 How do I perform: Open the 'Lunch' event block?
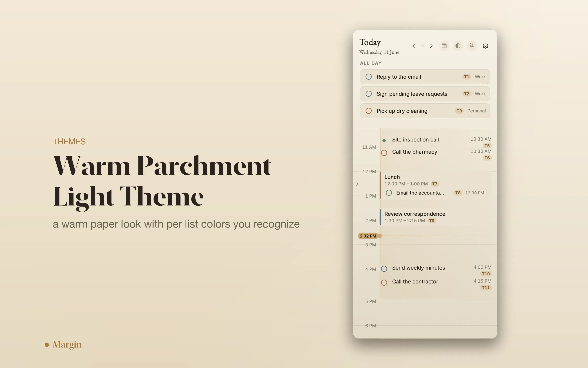(x=436, y=185)
